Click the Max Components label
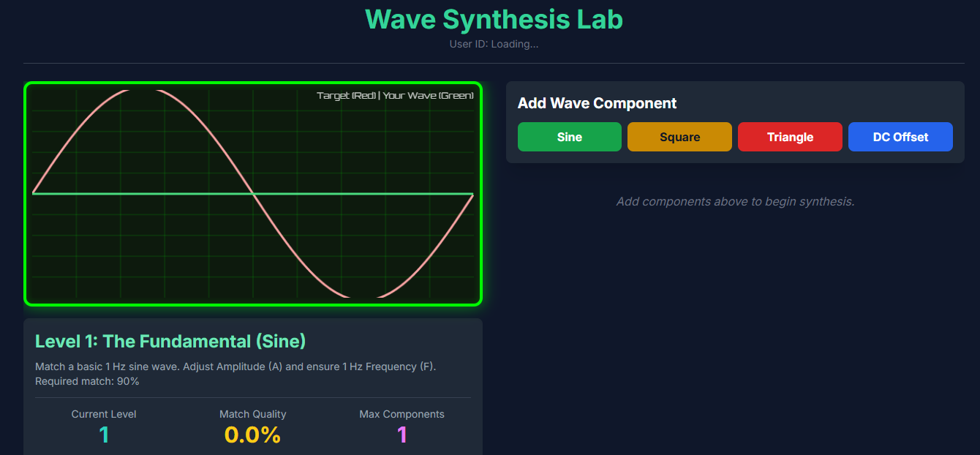The width and height of the screenshot is (980, 455). (x=402, y=414)
